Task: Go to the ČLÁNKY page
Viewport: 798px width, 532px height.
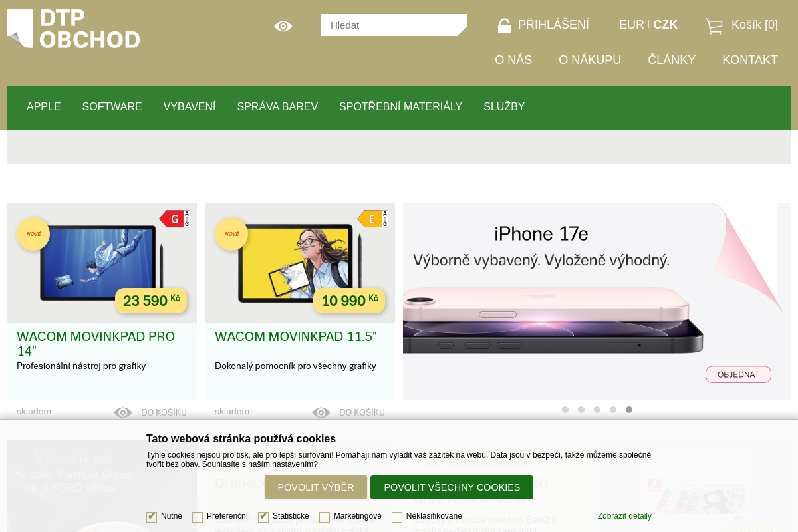Action: point(672,60)
